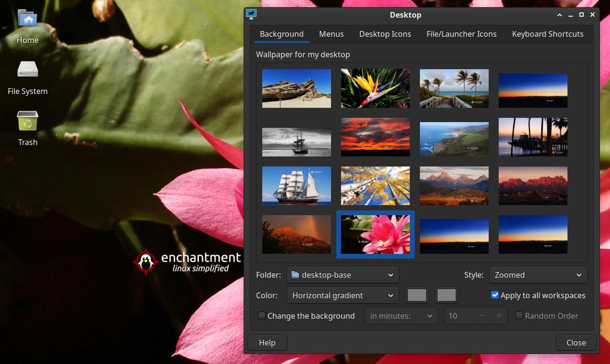610x364 pixels.
Task: Select the yellow aspen treetops wallpaper
Action: (375, 186)
